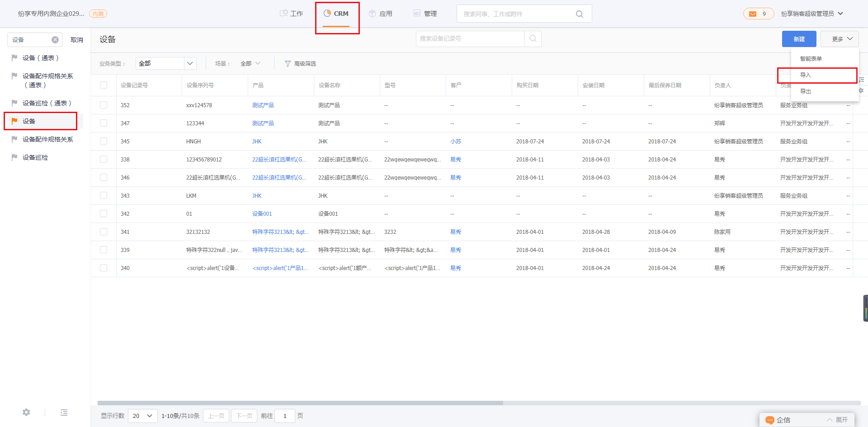Open customer link 小苏
Image resolution: width=868 pixels, height=427 pixels.
[456, 142]
